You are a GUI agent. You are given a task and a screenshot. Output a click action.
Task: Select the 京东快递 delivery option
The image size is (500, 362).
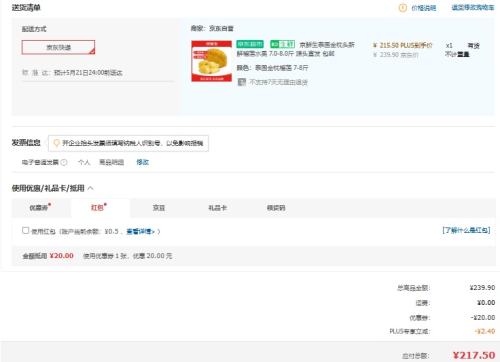click(58, 47)
